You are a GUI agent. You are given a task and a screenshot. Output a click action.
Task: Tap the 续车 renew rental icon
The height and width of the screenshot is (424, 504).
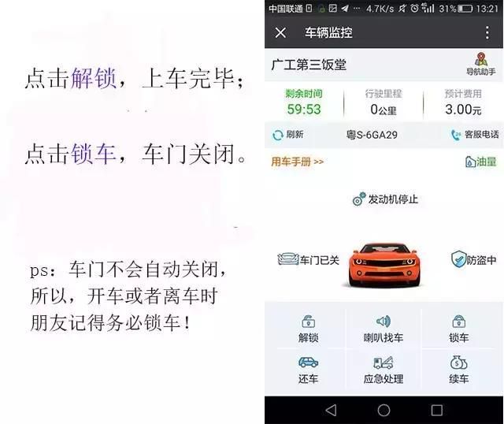[x=458, y=370]
